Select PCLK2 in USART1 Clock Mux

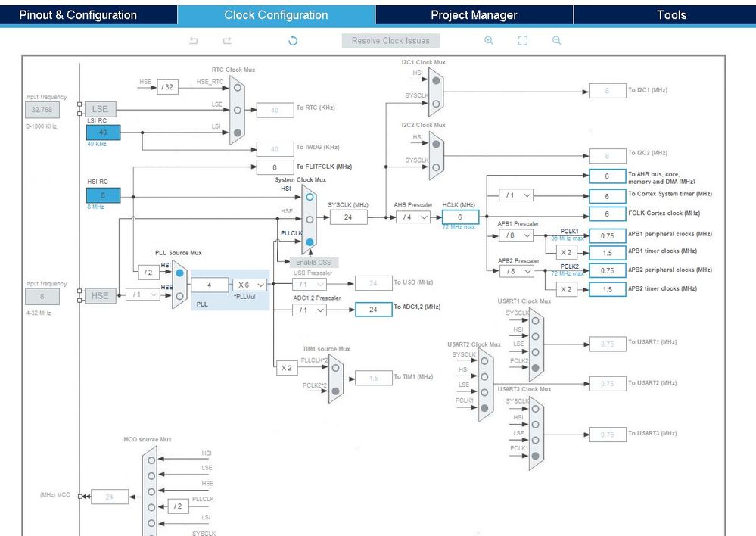coord(536,368)
